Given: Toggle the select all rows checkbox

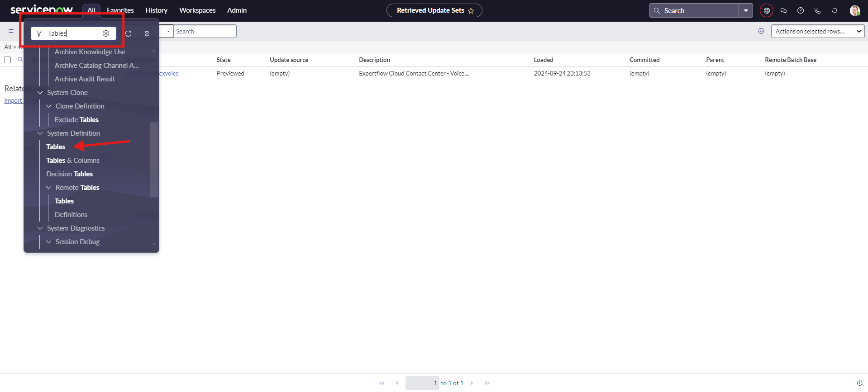Looking at the screenshot, I should tap(8, 60).
